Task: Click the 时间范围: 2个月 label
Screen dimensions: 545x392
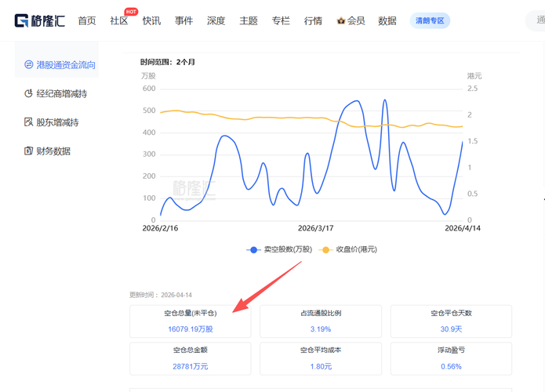Action: pyautogui.click(x=168, y=62)
